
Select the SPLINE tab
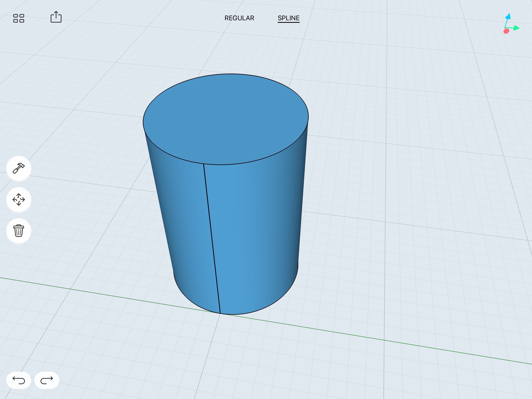click(x=289, y=18)
